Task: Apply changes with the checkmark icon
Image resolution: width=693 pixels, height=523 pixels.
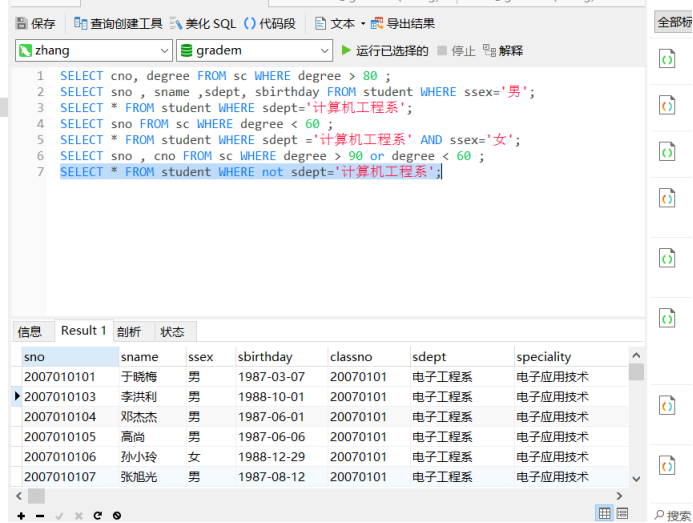Action: [x=60, y=516]
